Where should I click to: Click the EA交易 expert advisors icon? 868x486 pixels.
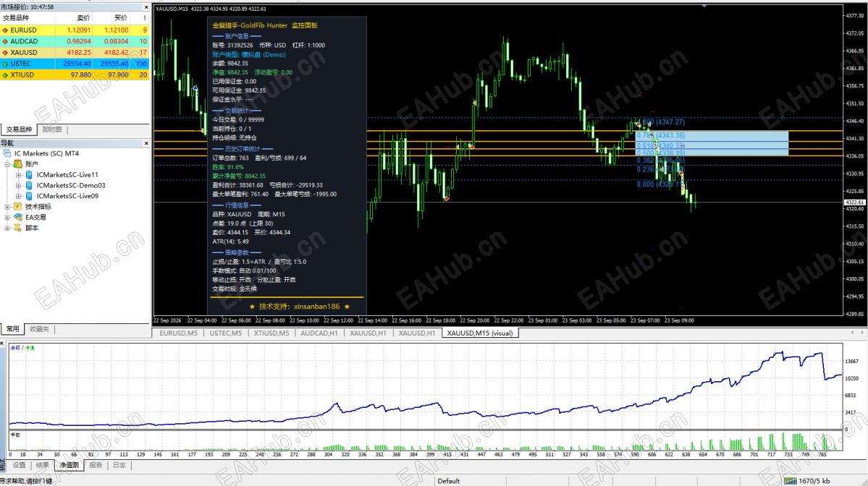17,217
